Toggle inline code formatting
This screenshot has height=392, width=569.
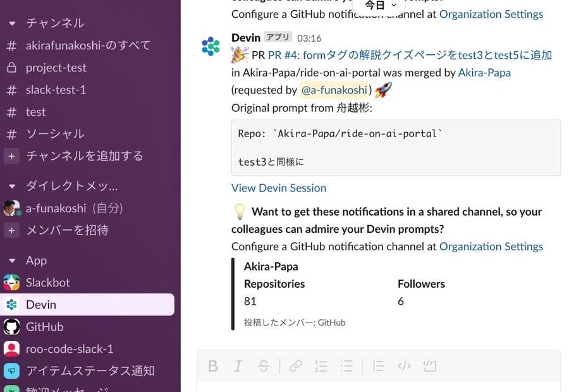[404, 366]
